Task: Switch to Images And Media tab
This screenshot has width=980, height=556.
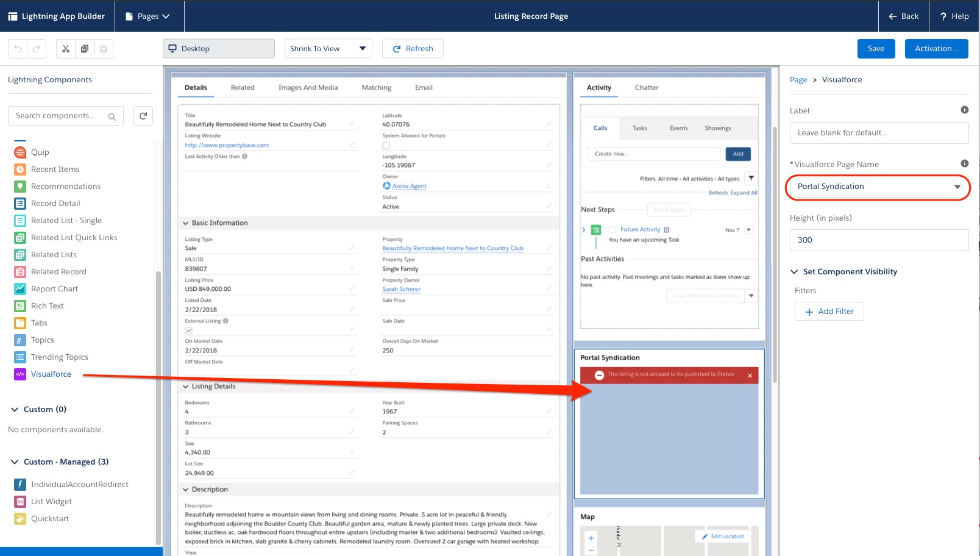Action: [308, 88]
